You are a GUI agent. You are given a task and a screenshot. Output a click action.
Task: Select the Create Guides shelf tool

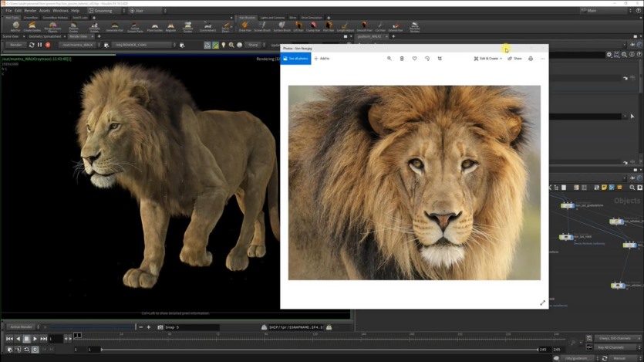(32, 27)
